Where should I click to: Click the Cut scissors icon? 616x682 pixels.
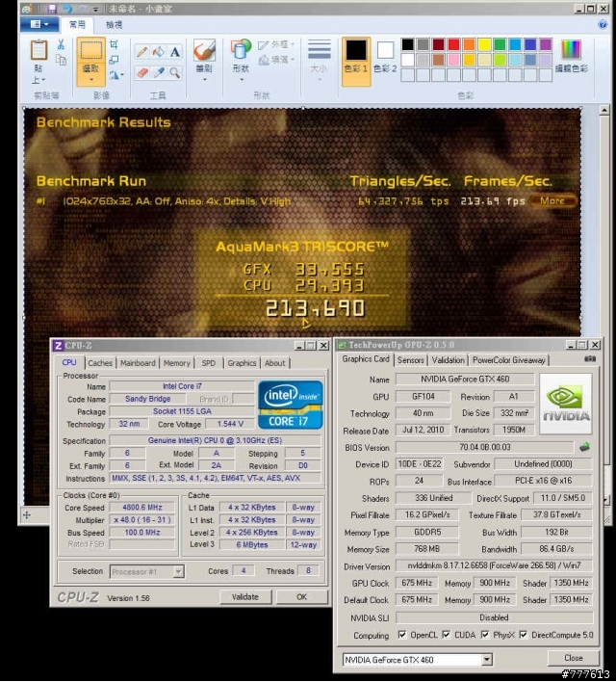[x=61, y=45]
